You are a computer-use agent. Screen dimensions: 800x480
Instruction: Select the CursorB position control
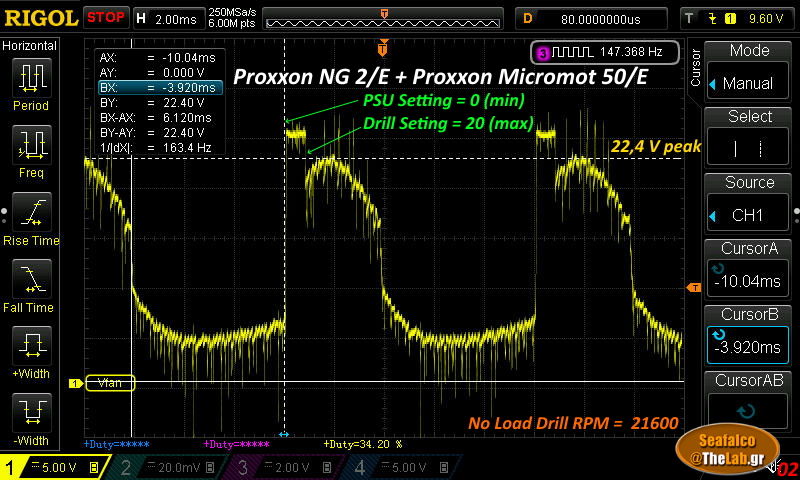(x=748, y=344)
